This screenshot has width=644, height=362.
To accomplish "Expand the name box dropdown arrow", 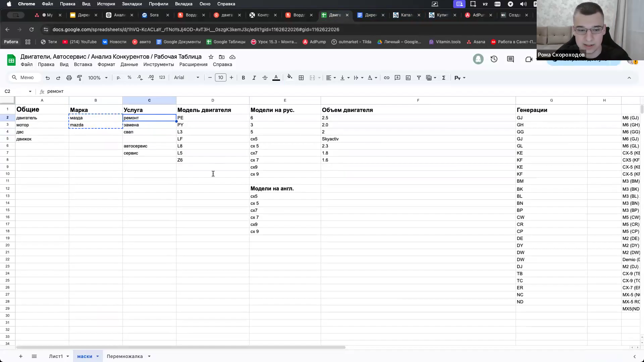I will [x=30, y=92].
